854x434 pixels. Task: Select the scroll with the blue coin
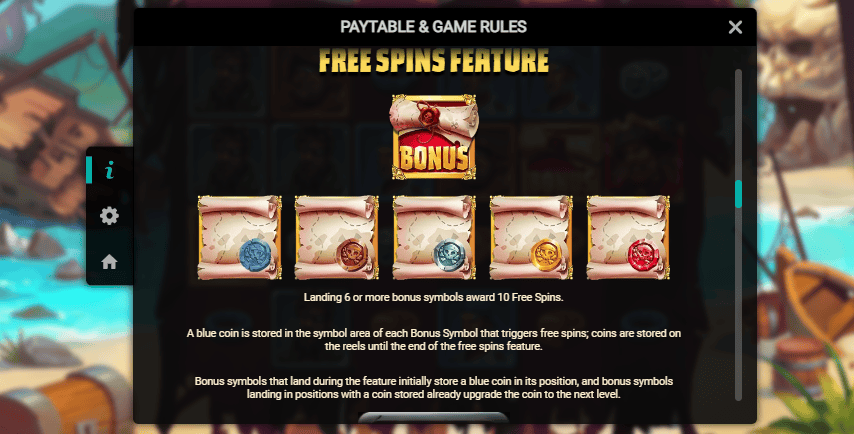tap(240, 237)
